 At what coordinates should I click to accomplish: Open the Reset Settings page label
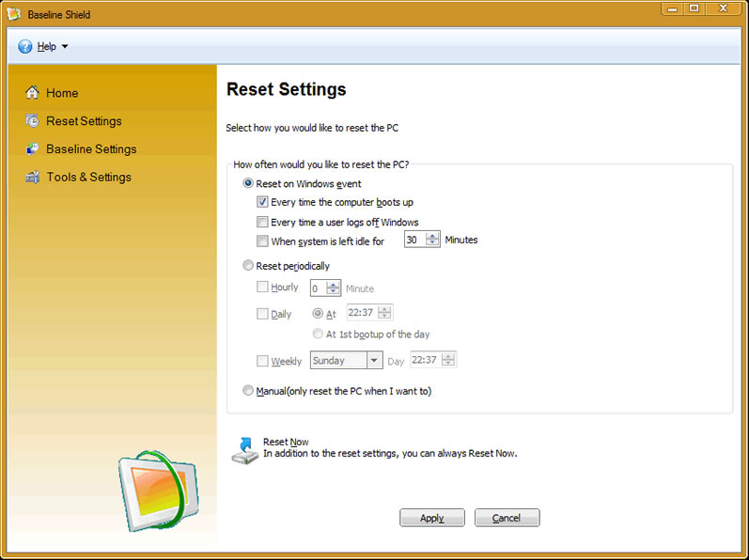pyautogui.click(x=84, y=121)
